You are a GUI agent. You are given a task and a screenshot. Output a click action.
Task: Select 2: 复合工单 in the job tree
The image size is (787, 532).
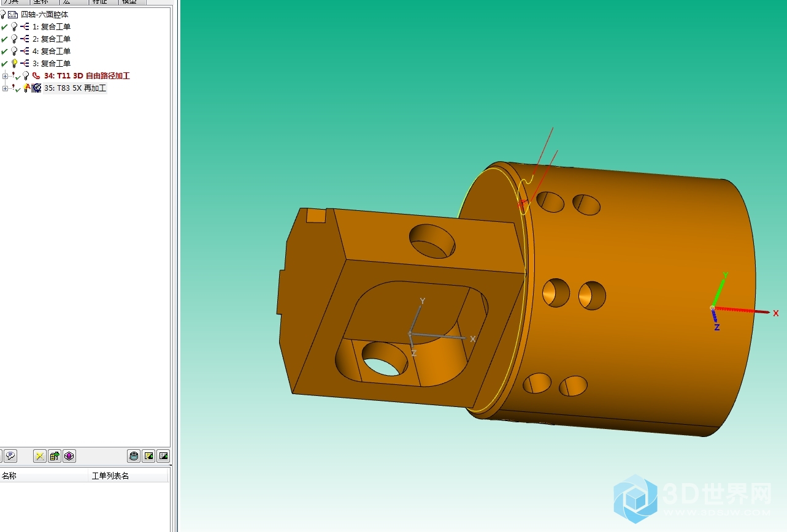52,39
